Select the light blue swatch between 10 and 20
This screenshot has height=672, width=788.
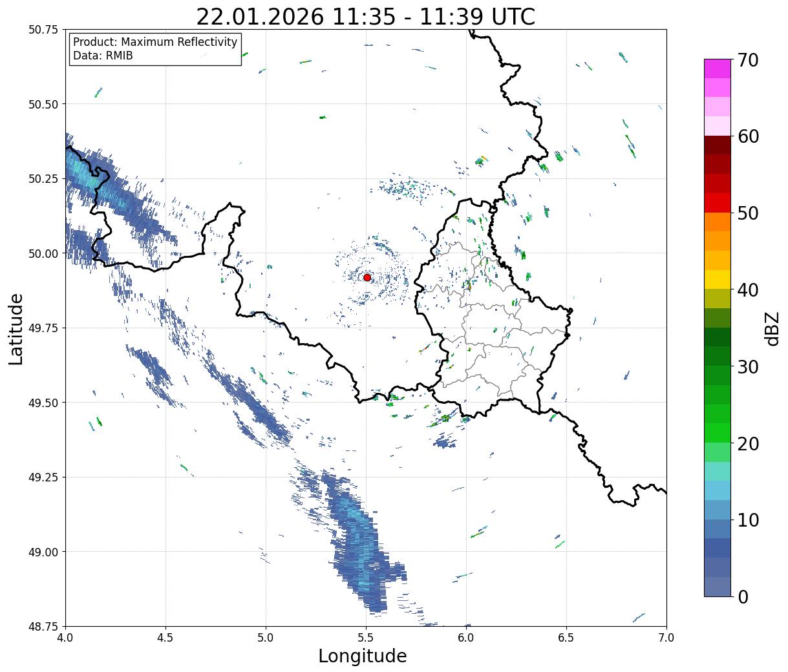tap(718, 490)
